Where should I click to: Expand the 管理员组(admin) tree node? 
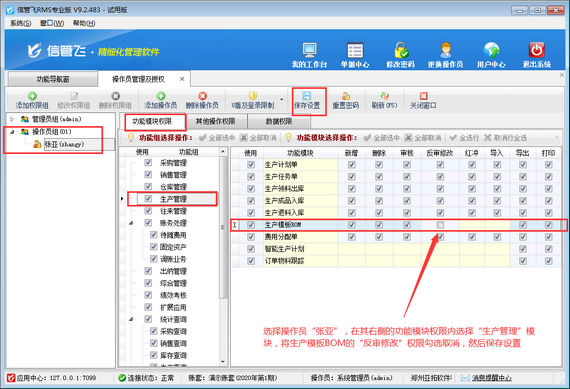pos(12,119)
